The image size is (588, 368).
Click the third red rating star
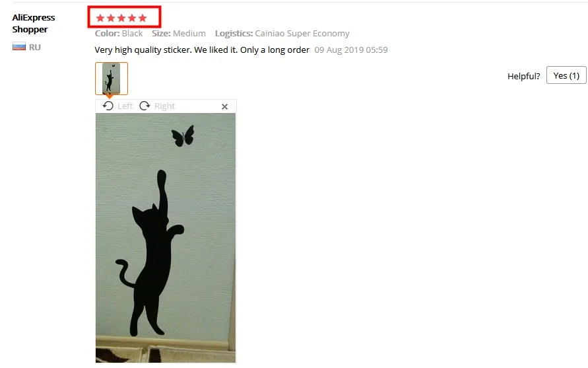[121, 18]
